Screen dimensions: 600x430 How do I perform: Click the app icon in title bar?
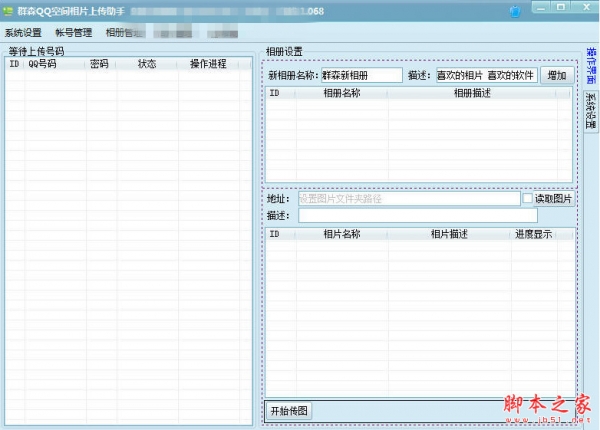click(x=8, y=11)
